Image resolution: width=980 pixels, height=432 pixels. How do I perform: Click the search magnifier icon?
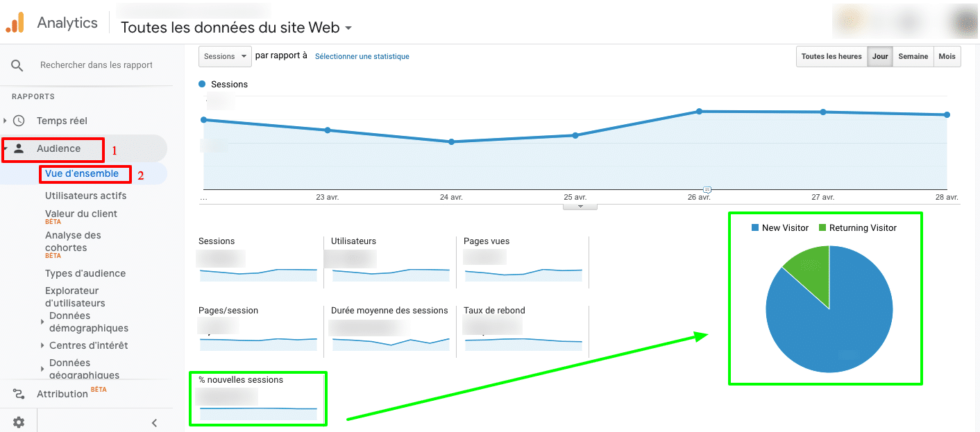[17, 65]
